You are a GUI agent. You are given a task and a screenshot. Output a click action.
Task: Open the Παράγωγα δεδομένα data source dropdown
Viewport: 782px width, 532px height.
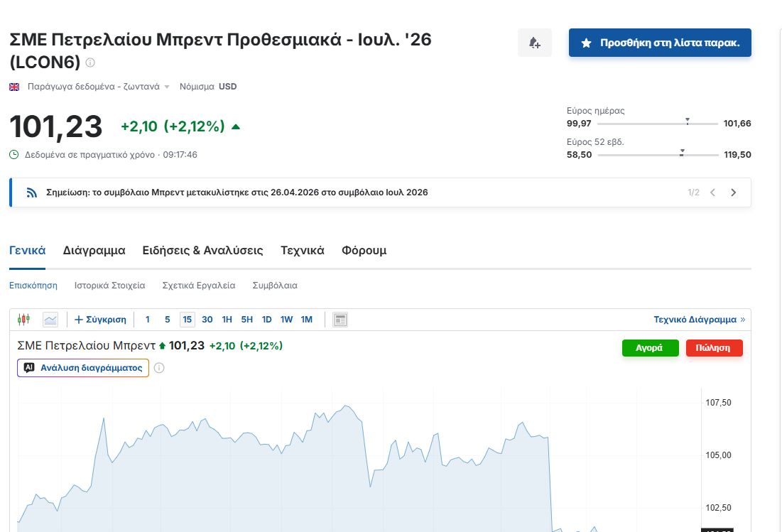pos(98,87)
